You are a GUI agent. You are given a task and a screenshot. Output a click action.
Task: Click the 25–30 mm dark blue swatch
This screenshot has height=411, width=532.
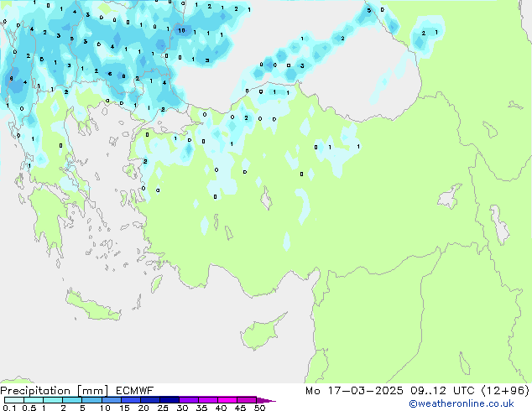coord(169,400)
